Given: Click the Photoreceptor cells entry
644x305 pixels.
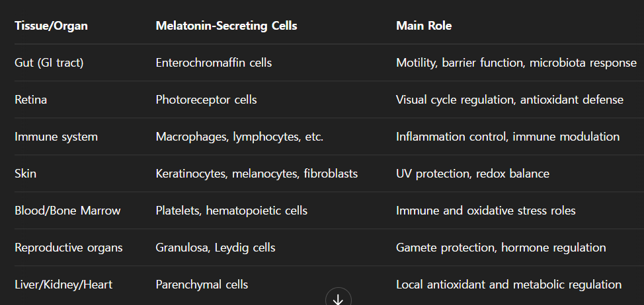Looking at the screenshot, I should 206,100.
